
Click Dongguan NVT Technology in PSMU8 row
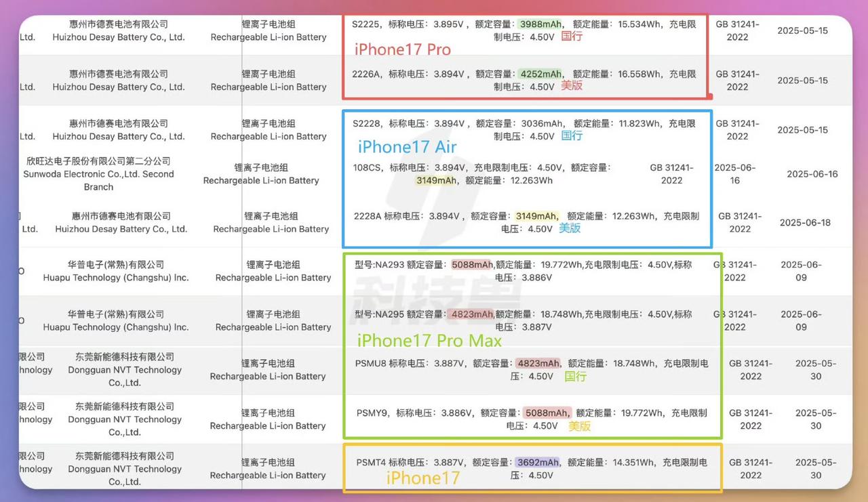pyautogui.click(x=125, y=370)
